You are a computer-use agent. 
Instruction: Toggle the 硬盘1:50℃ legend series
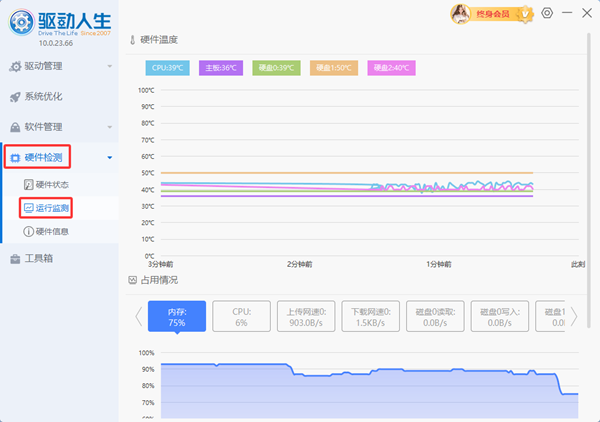(x=334, y=68)
